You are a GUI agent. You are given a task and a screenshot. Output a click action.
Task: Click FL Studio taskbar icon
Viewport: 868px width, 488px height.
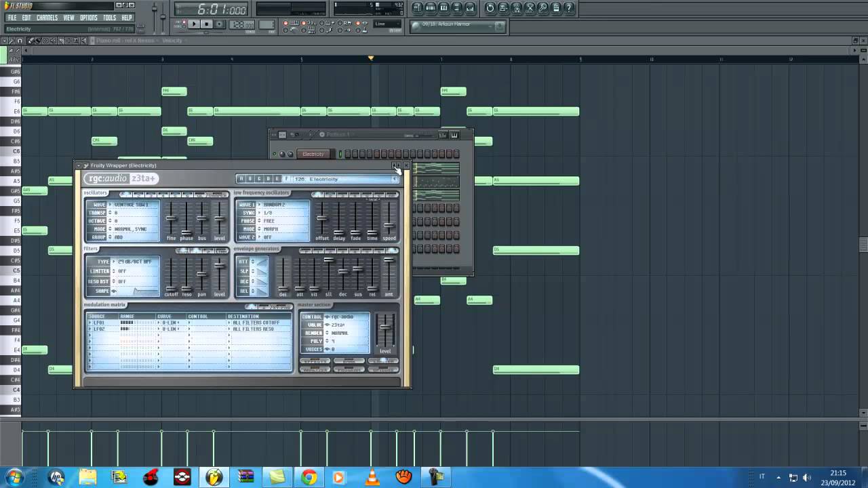tap(214, 477)
